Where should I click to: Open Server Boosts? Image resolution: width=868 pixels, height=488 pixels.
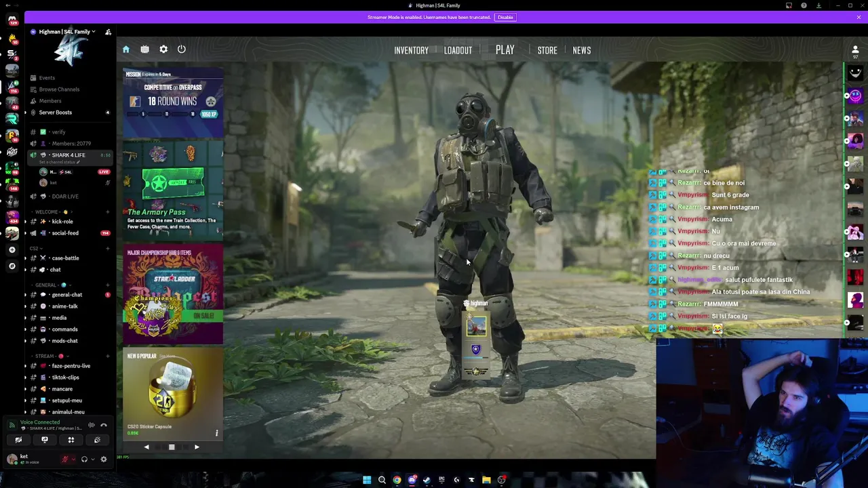[55, 113]
